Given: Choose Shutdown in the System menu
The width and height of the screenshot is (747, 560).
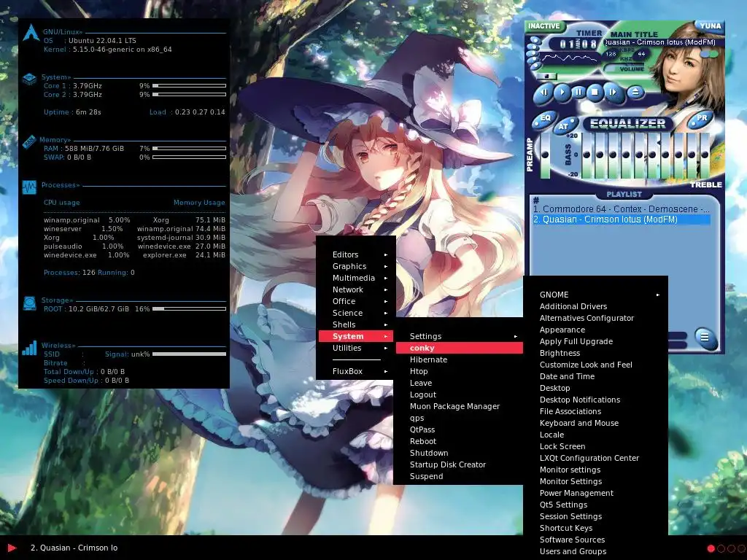Looking at the screenshot, I should [460, 453].
